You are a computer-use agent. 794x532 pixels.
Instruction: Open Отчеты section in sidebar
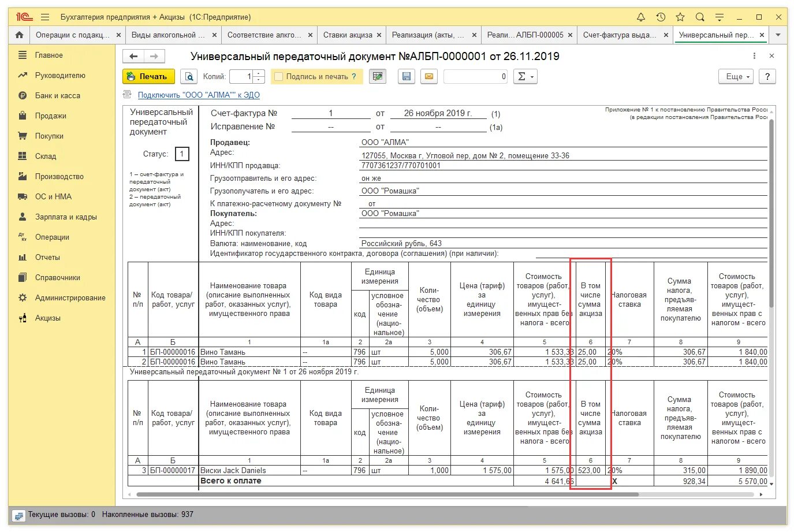[x=47, y=257]
